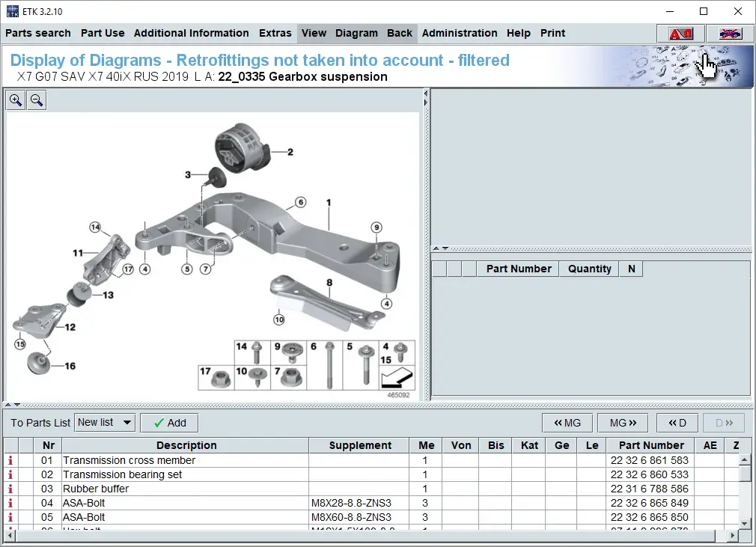Click the ETK application icon in titlebar
The height and width of the screenshot is (547, 756).
[x=12, y=11]
